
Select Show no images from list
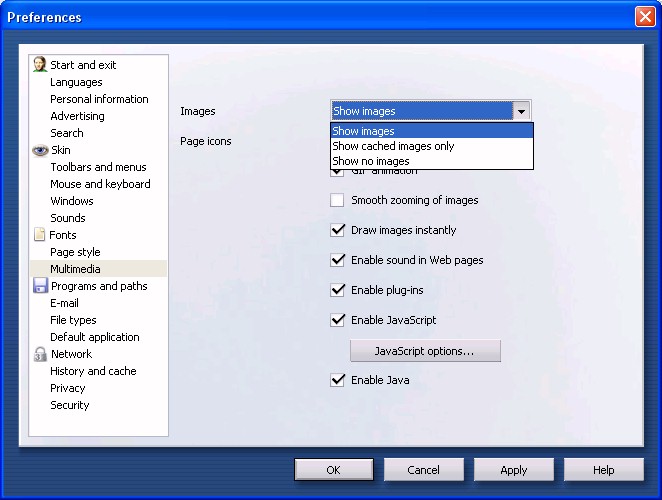point(371,161)
